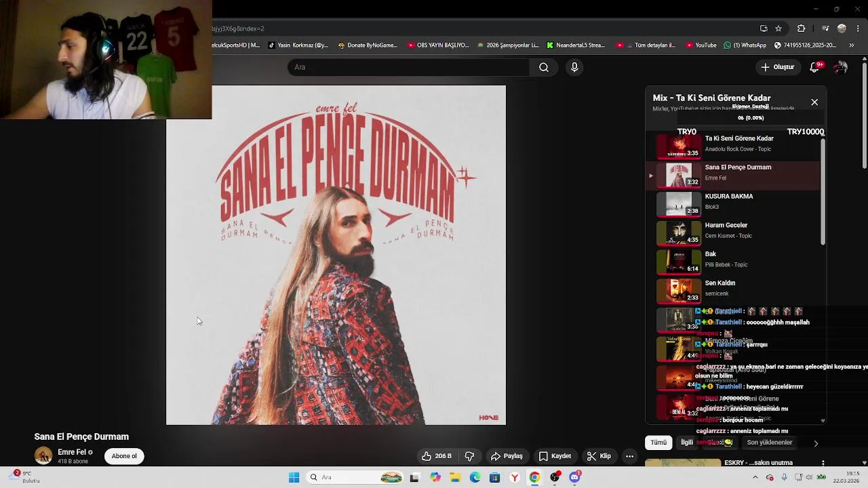Open Task View on taskbar
The image size is (868, 488).
(x=414, y=478)
